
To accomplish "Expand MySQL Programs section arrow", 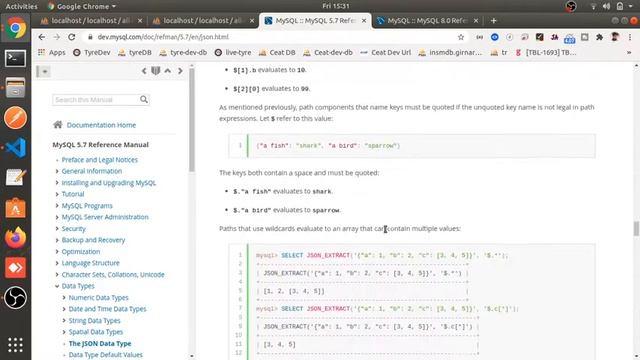I will point(57,206).
